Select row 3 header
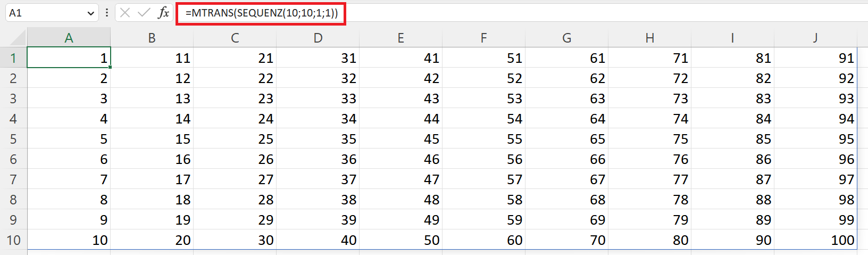The image size is (868, 255). (x=13, y=98)
